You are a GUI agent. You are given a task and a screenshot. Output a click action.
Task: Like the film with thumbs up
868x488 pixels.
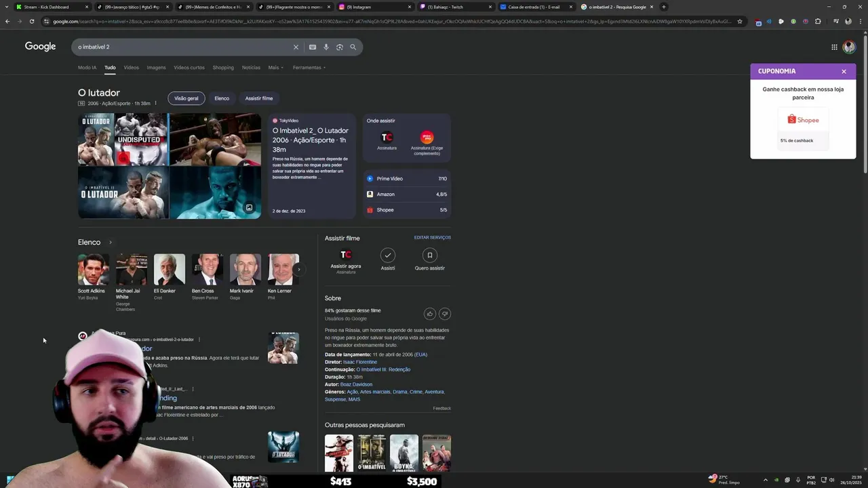point(430,314)
